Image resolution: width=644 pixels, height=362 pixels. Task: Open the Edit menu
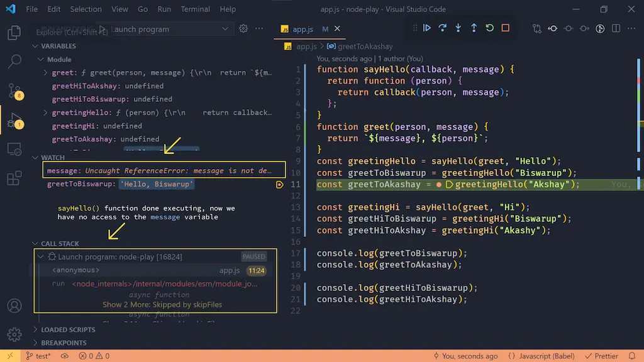(x=54, y=9)
